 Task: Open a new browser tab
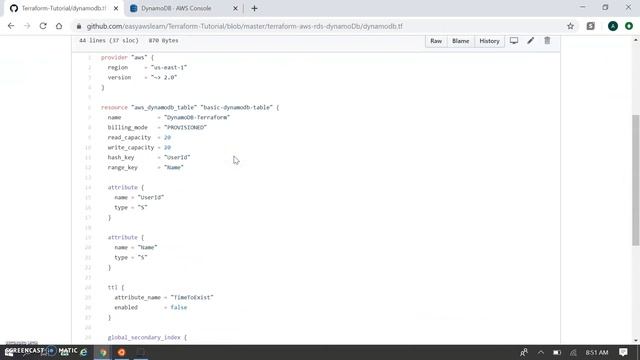click(254, 8)
